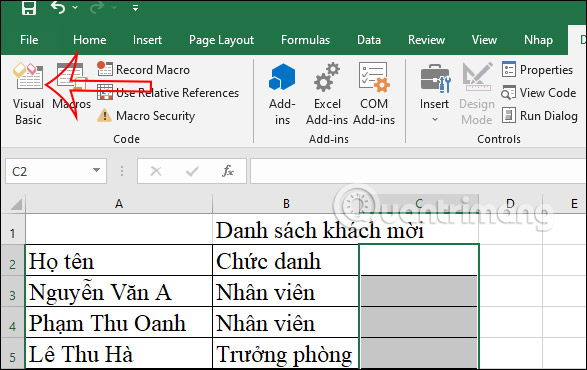This screenshot has height=370, width=587.
Task: Toggle Design Mode
Action: click(477, 94)
